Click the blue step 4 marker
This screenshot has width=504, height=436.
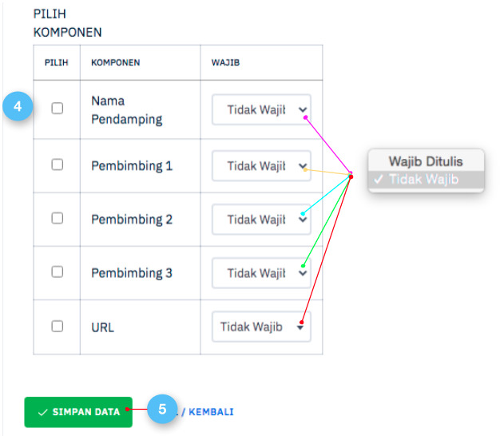[x=18, y=108]
